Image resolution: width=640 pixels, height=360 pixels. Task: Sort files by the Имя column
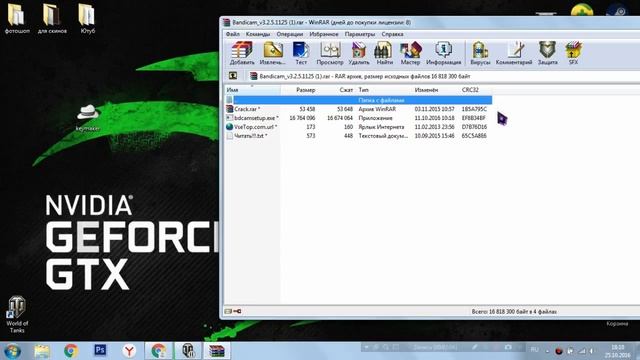pos(252,90)
